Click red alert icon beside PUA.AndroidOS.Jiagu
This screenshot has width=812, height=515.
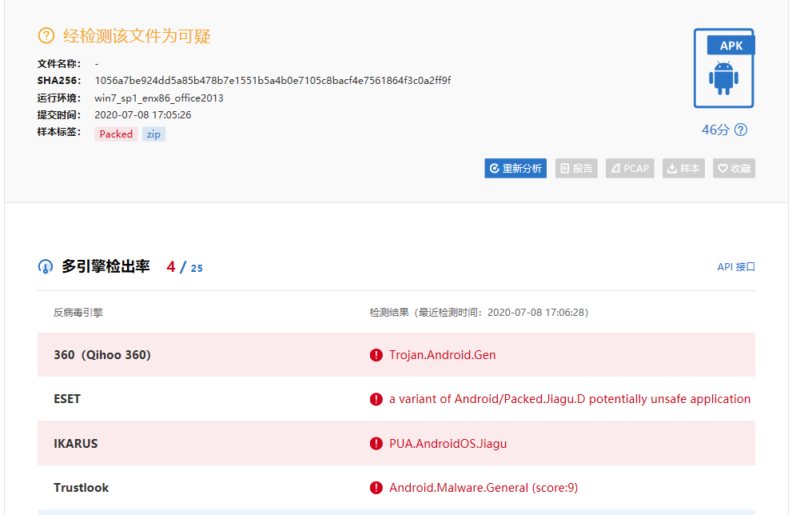[x=376, y=443]
